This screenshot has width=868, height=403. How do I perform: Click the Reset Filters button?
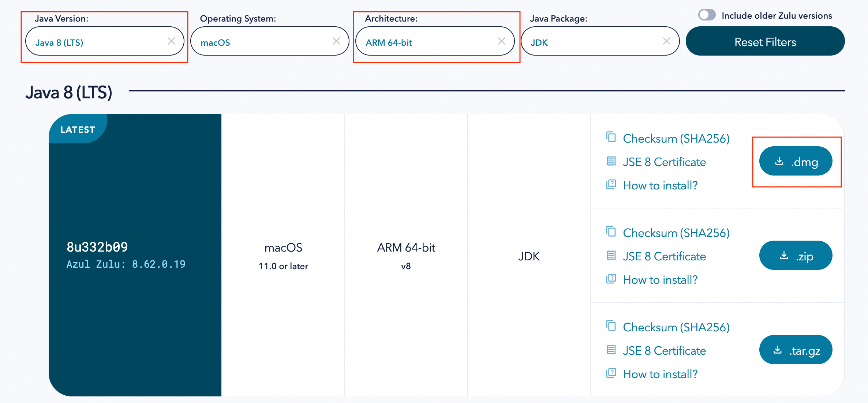[x=765, y=41]
